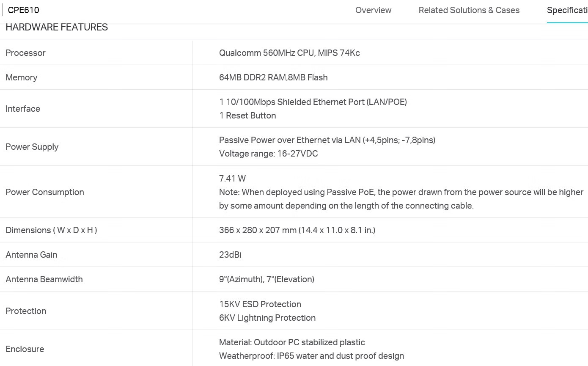Click the 7.41 W value
588x366 pixels.
[232, 179]
